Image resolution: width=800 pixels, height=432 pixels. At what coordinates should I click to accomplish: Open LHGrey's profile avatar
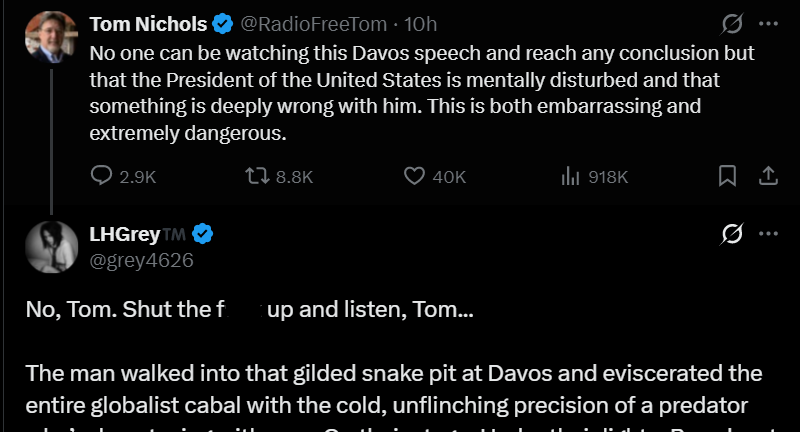tap(50, 247)
